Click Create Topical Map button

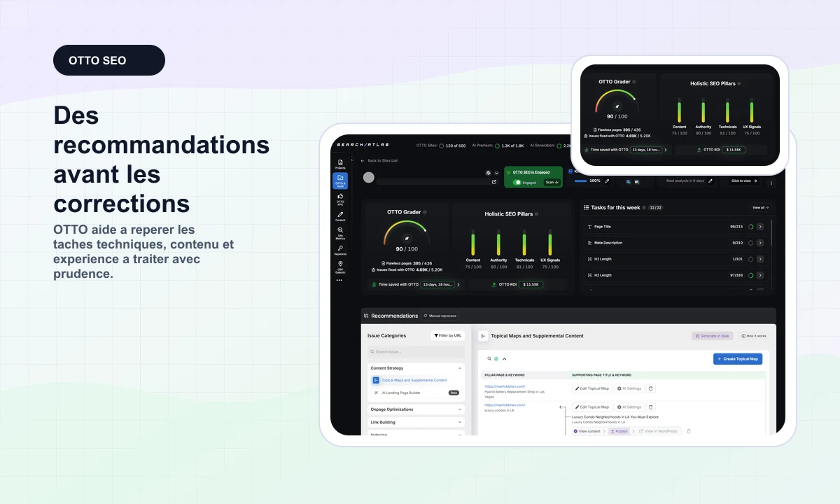[x=738, y=358]
